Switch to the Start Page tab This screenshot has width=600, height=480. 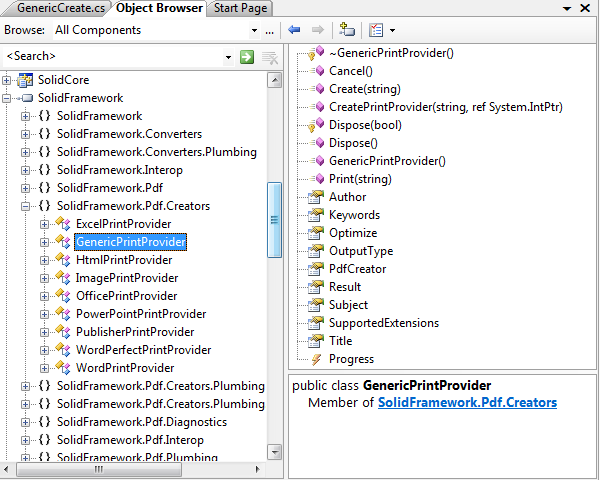pyautogui.click(x=240, y=8)
